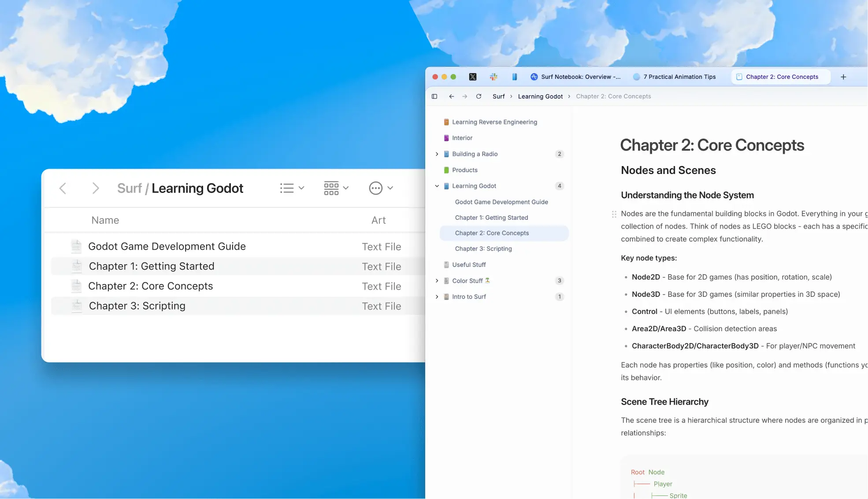Click the Finder back chevron
This screenshot has height=499, width=868.
click(63, 189)
